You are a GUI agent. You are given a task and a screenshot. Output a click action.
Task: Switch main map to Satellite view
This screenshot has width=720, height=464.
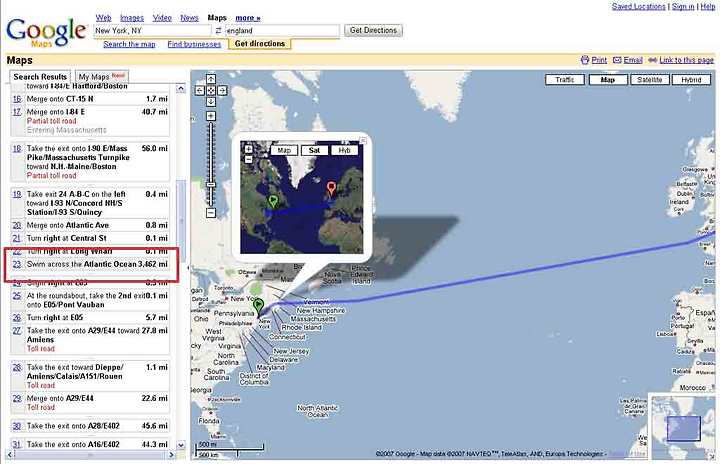649,79
